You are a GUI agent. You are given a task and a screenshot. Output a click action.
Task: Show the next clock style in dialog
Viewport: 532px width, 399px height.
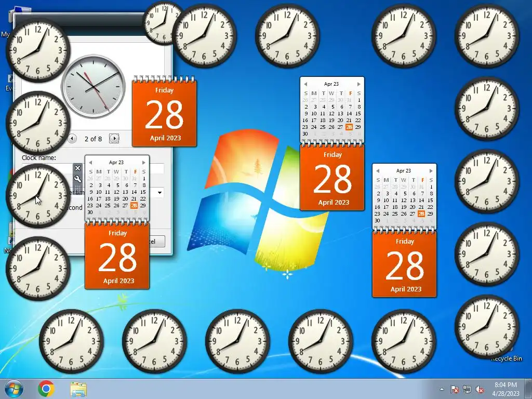[x=114, y=138]
